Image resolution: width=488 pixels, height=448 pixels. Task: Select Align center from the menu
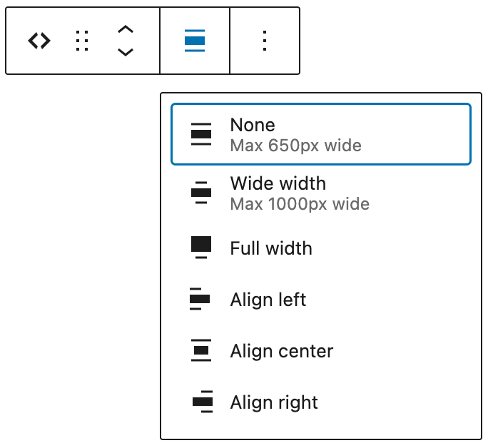pos(321,350)
